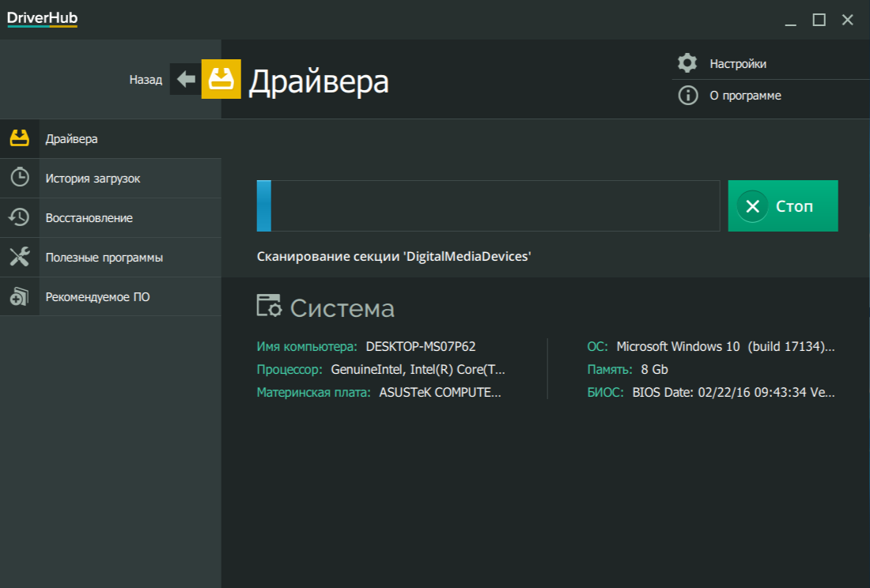Open Настройки link
The height and width of the screenshot is (588, 870).
[738, 64]
